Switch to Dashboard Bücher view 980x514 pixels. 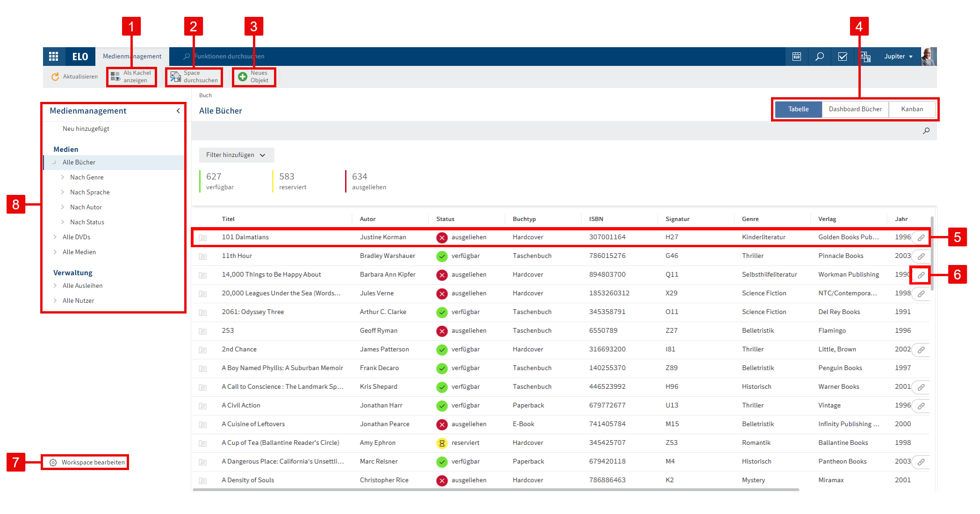coord(855,109)
